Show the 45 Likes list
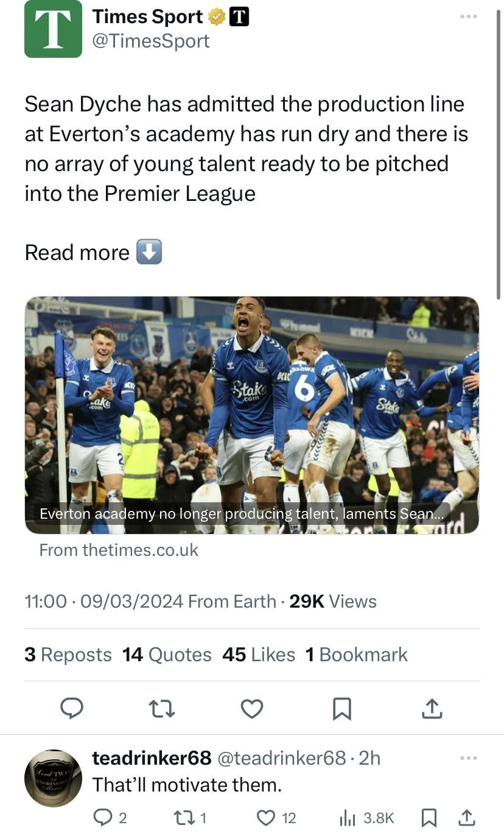This screenshot has height=839, width=504. point(259,655)
